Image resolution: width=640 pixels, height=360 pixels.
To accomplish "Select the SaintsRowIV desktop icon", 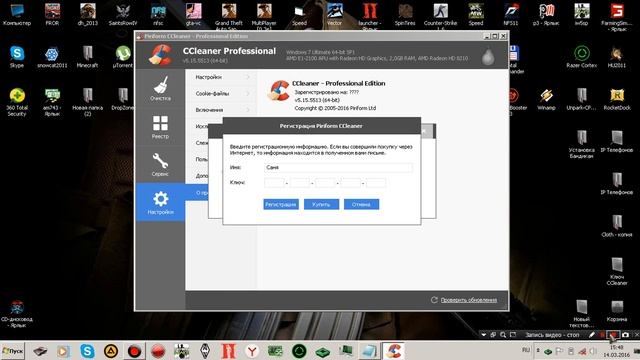I will point(123,15).
